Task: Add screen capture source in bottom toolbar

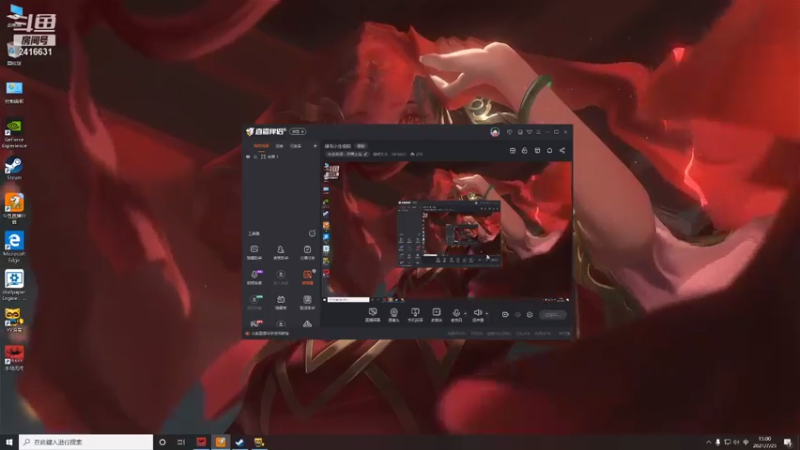Action: click(x=372, y=315)
